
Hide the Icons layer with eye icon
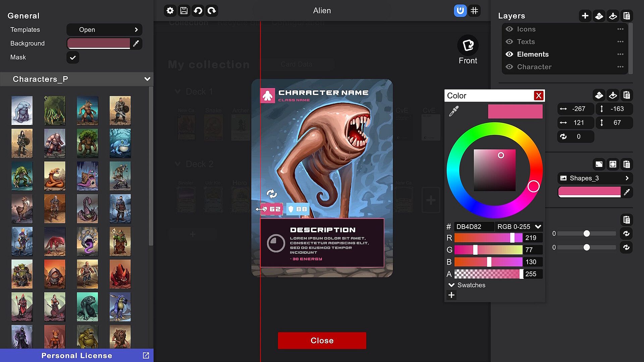[x=509, y=29]
